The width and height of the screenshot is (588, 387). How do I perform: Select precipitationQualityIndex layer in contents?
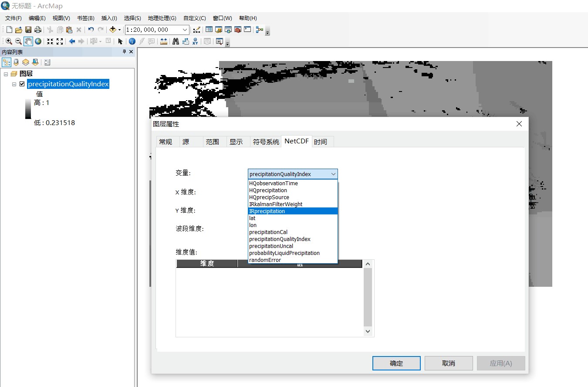(x=68, y=84)
